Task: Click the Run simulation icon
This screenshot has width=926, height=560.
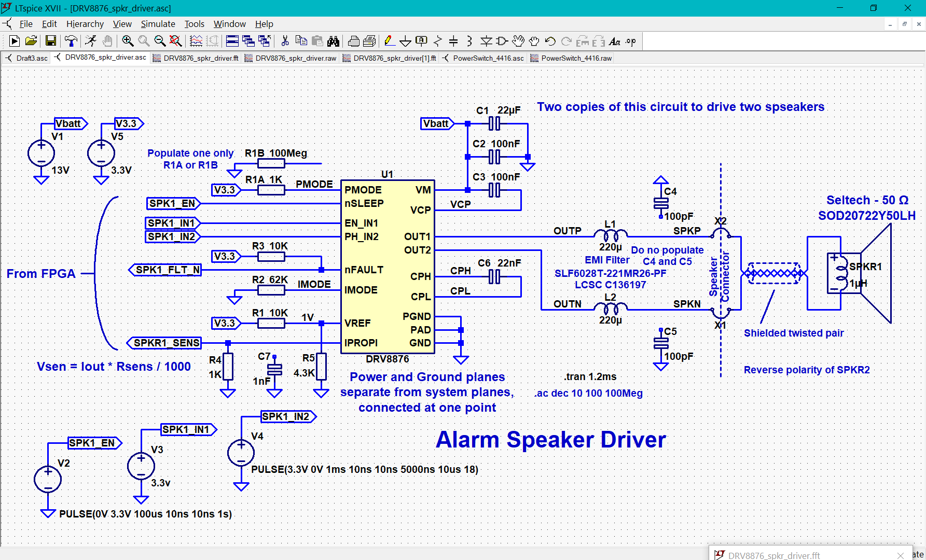Action: [15, 41]
